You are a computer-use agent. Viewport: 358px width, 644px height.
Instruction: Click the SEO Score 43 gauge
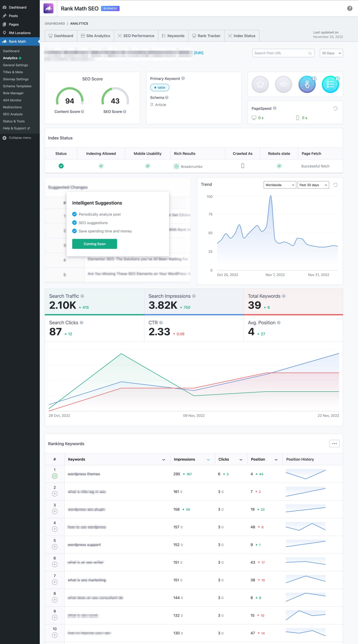click(115, 96)
